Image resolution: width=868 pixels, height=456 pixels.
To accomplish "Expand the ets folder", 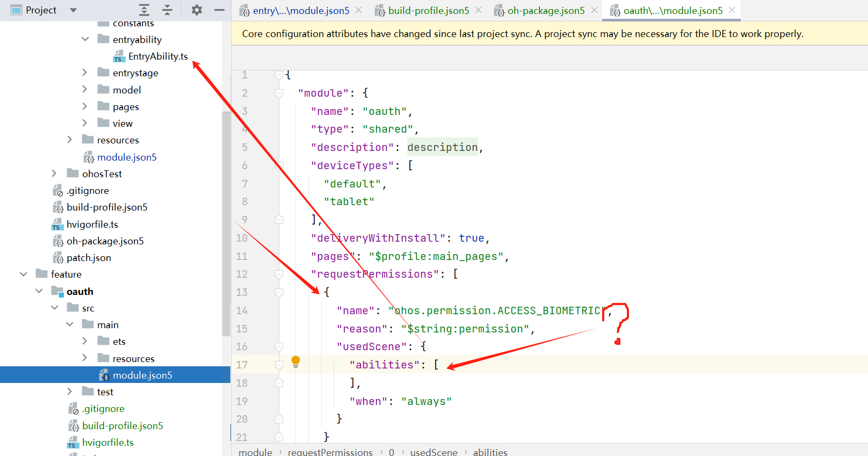I will (84, 341).
